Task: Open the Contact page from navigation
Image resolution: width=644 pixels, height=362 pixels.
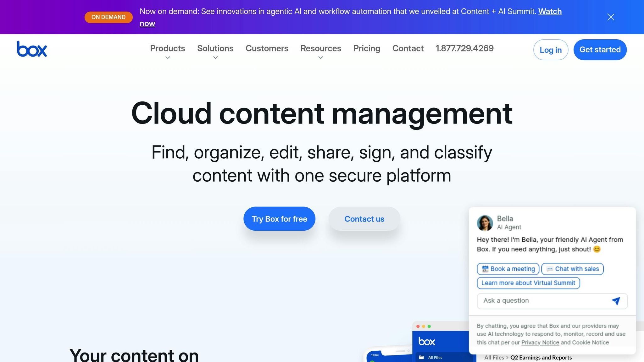Action: pos(408,48)
